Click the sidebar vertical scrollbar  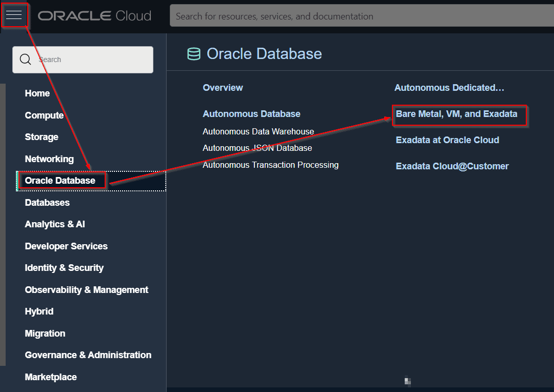(3, 225)
